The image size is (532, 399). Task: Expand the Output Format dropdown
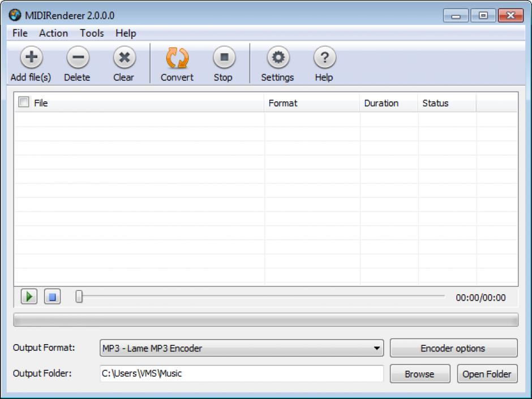pyautogui.click(x=377, y=349)
